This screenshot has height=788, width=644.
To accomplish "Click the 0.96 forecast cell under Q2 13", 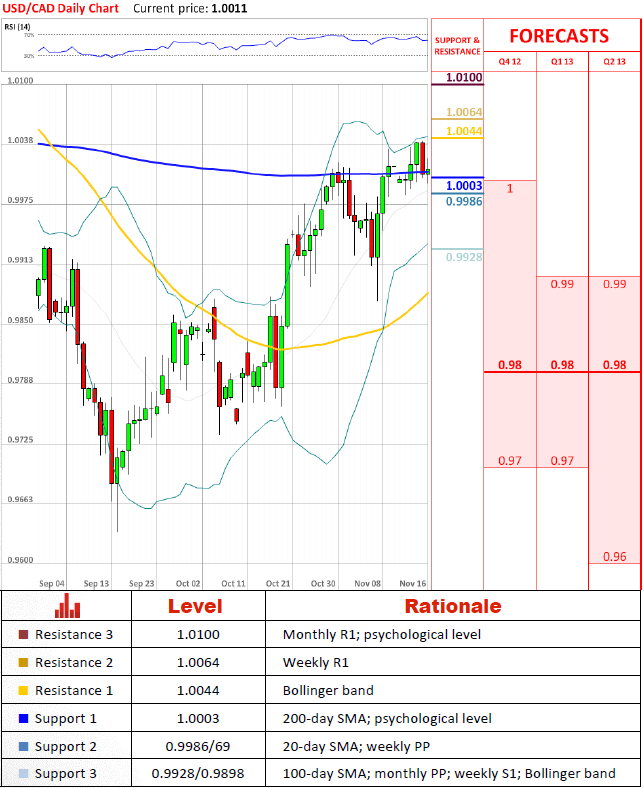I will click(615, 557).
